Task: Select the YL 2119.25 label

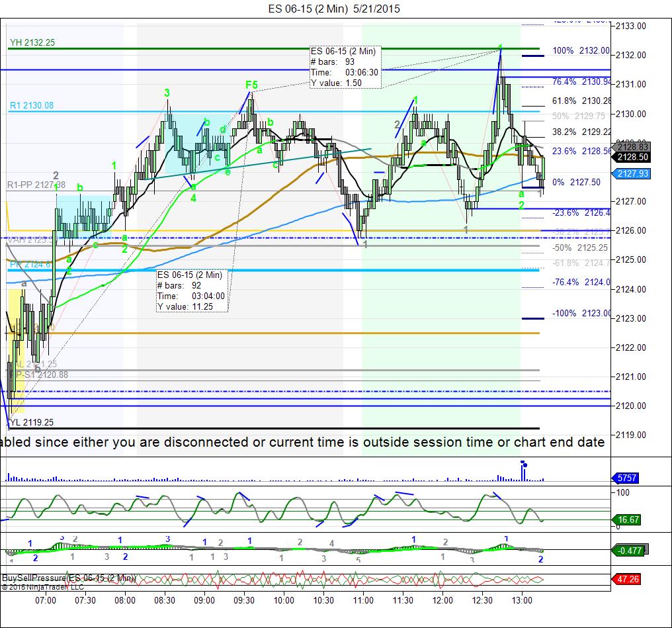Action: pyautogui.click(x=32, y=422)
